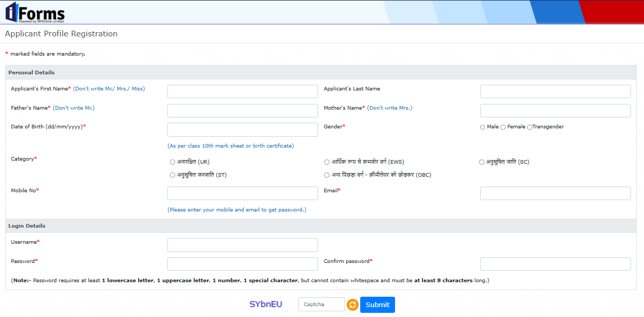
Task: Focus the Mother's Name input field
Action: coord(555,111)
